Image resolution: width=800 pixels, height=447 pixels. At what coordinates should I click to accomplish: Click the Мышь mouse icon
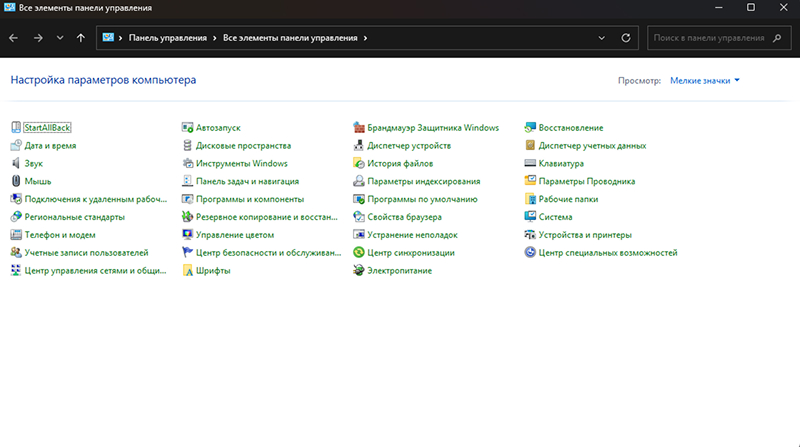(16, 181)
